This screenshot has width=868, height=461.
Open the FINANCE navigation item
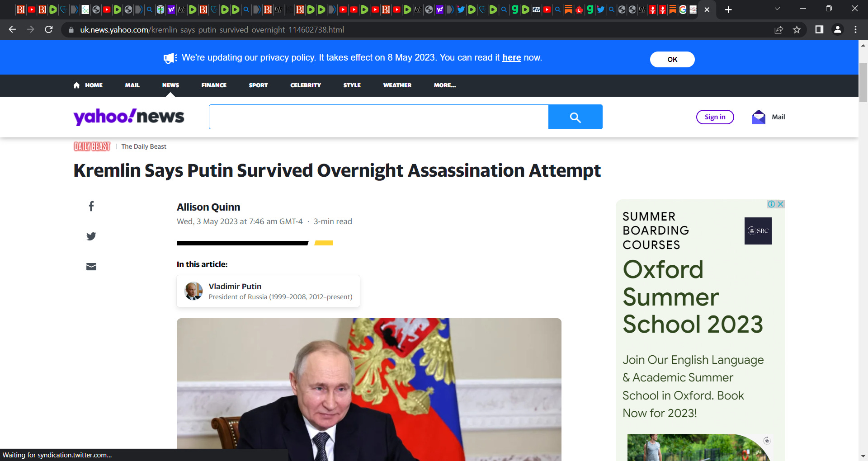click(x=214, y=85)
